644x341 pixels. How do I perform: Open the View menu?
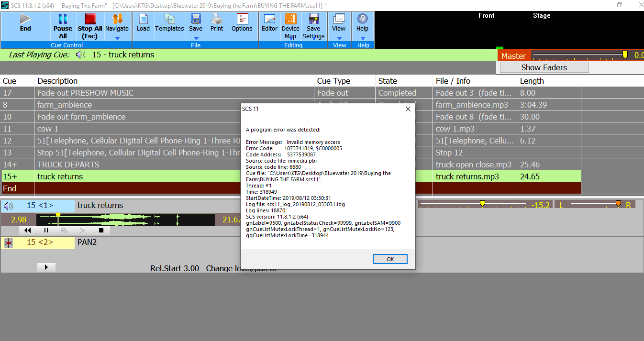coord(339,39)
